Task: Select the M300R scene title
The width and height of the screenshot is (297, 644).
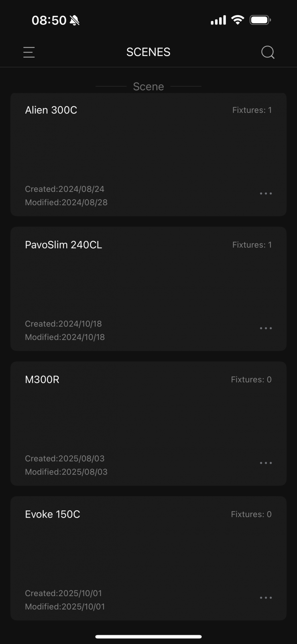Action: (x=42, y=379)
